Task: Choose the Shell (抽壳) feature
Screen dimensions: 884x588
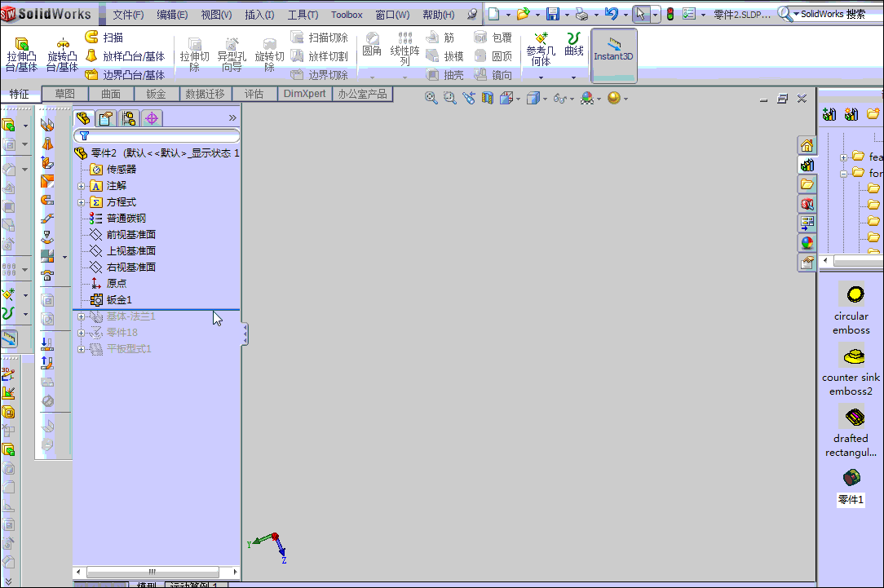Action: point(444,74)
